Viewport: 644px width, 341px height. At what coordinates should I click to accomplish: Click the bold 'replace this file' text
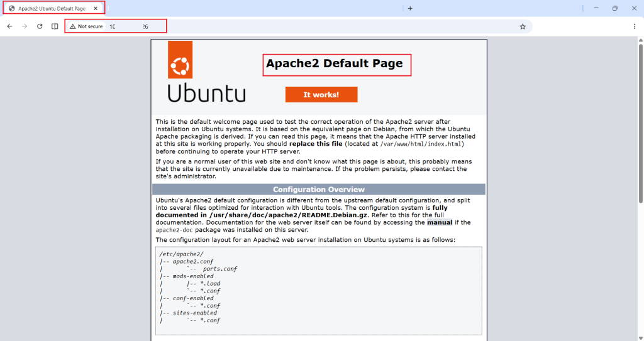coord(316,144)
